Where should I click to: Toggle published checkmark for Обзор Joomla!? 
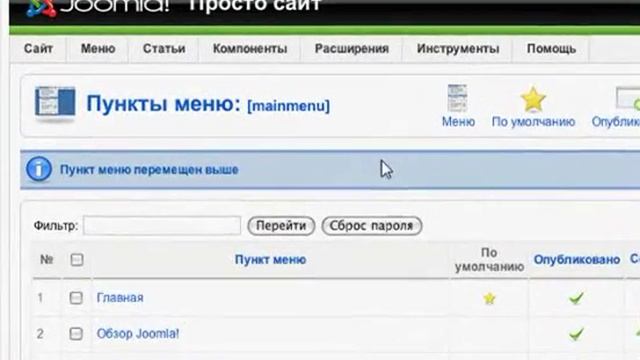tap(576, 334)
